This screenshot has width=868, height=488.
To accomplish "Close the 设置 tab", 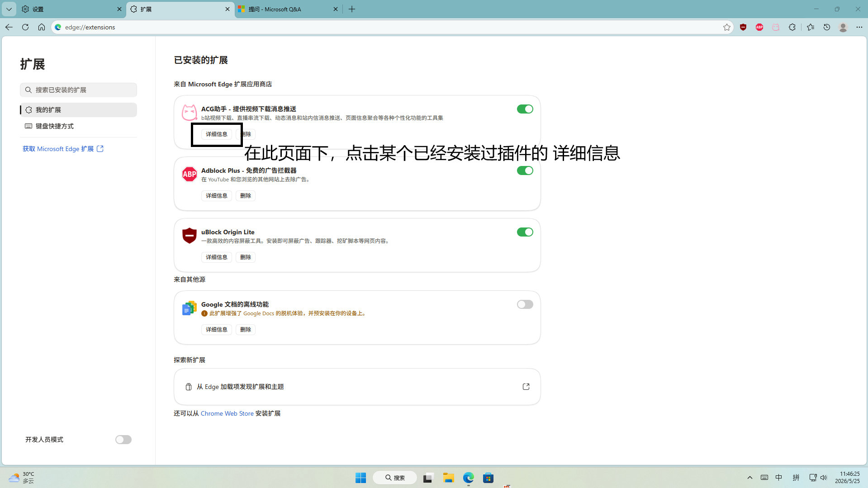I will [119, 9].
